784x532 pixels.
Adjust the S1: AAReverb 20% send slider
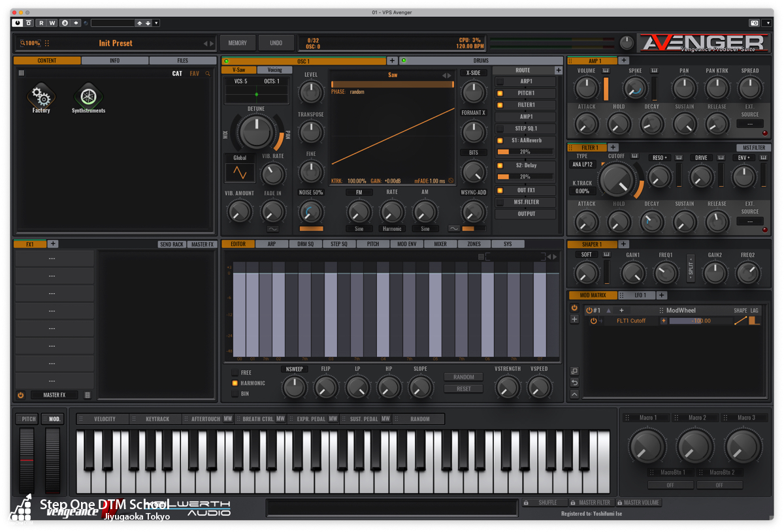(x=525, y=151)
